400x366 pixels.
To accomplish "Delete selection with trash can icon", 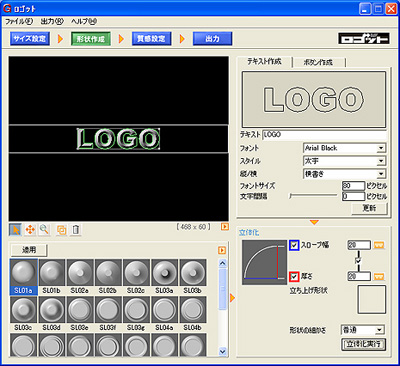I will pos(76,230).
